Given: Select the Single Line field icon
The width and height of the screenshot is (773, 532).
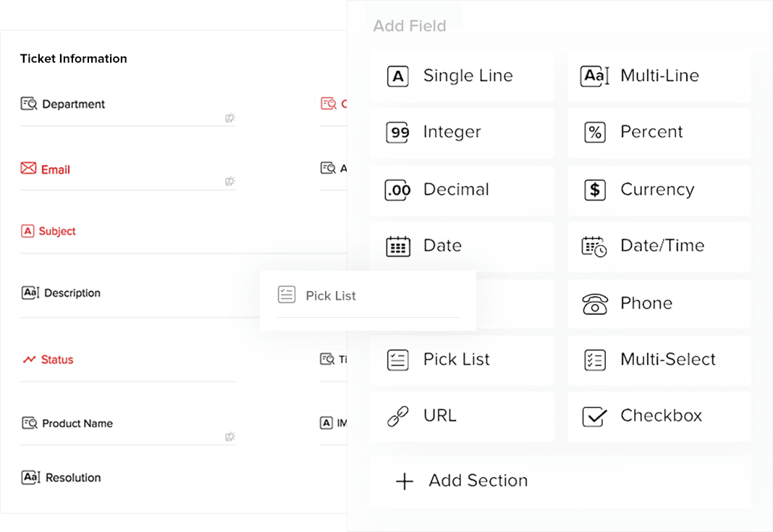Looking at the screenshot, I should 397,75.
